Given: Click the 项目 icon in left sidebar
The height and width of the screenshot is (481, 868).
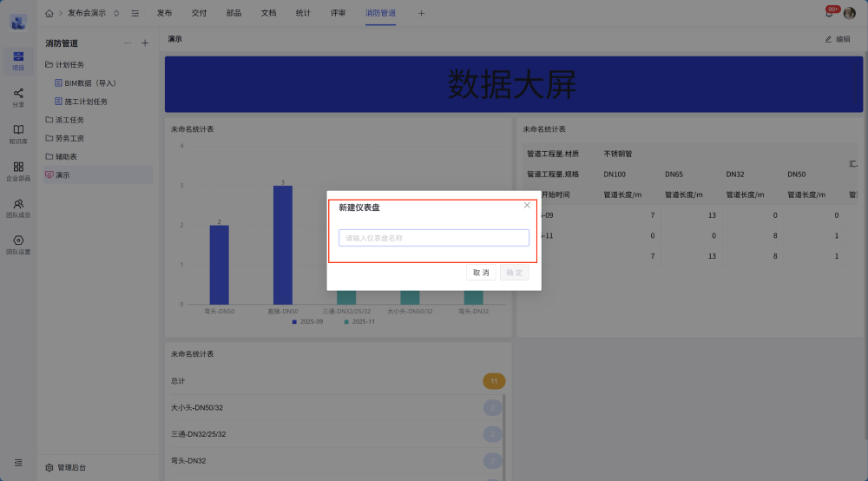Looking at the screenshot, I should [x=18, y=57].
